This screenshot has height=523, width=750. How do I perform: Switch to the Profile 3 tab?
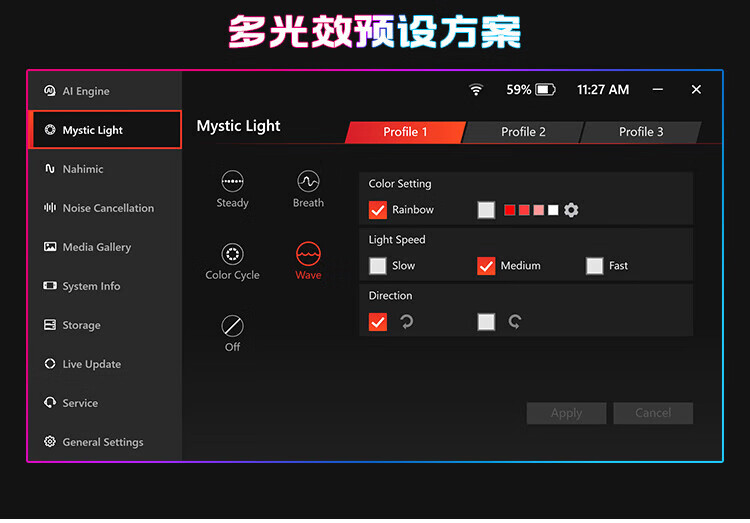click(641, 132)
